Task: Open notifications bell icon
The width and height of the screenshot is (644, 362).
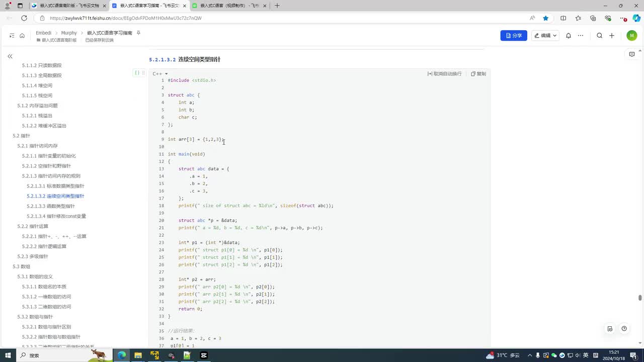Action: pos(569,36)
